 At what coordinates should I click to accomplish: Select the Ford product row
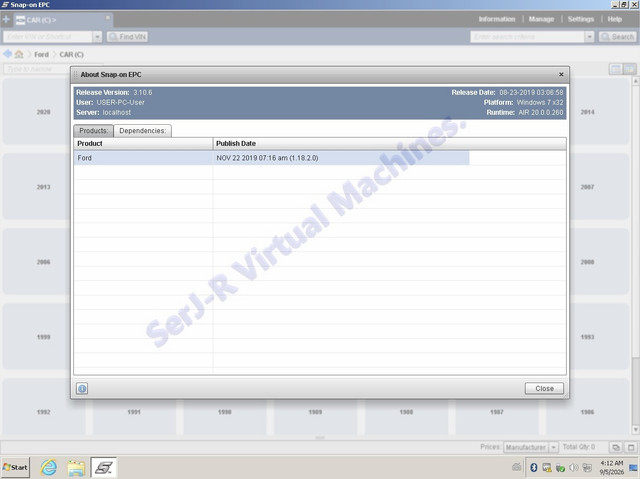(271, 158)
